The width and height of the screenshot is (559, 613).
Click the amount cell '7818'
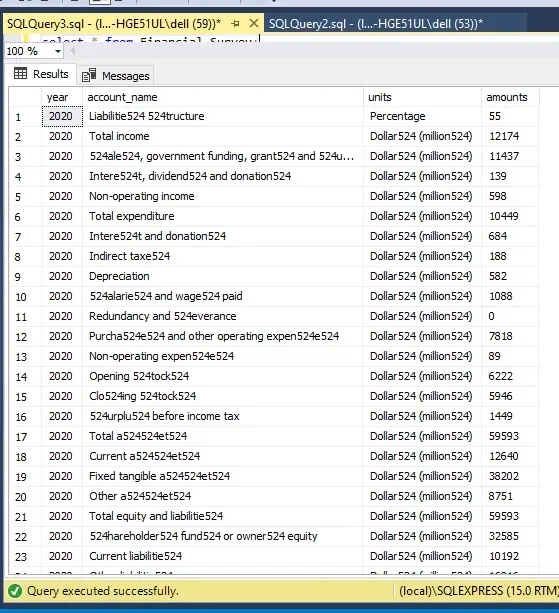(510, 337)
